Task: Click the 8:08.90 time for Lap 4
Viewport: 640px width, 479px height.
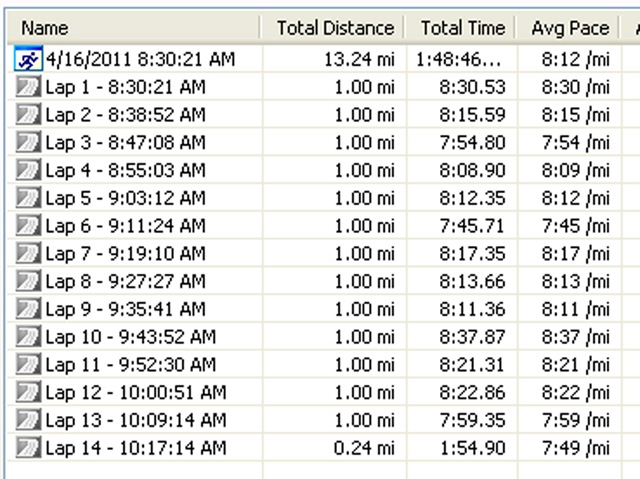Action: (472, 171)
